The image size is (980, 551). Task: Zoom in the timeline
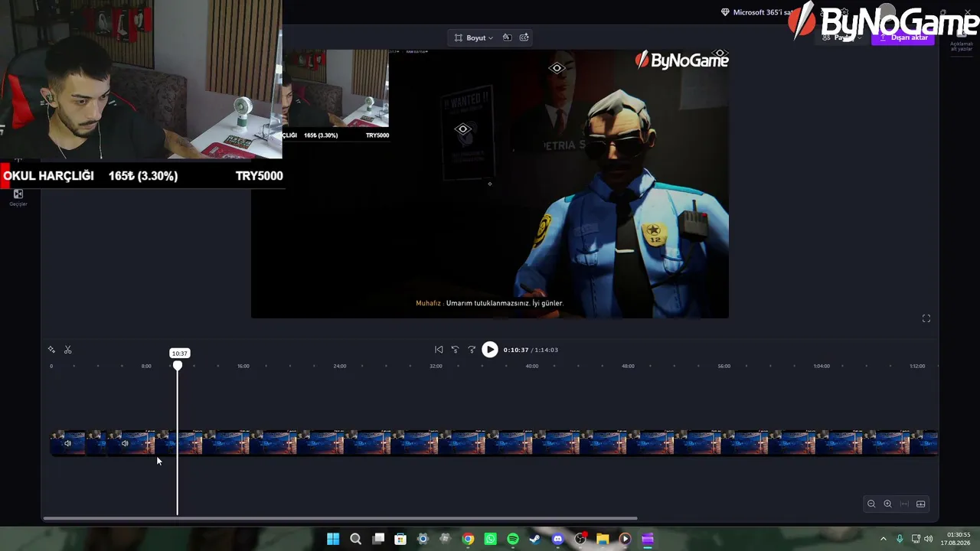pyautogui.click(x=888, y=504)
